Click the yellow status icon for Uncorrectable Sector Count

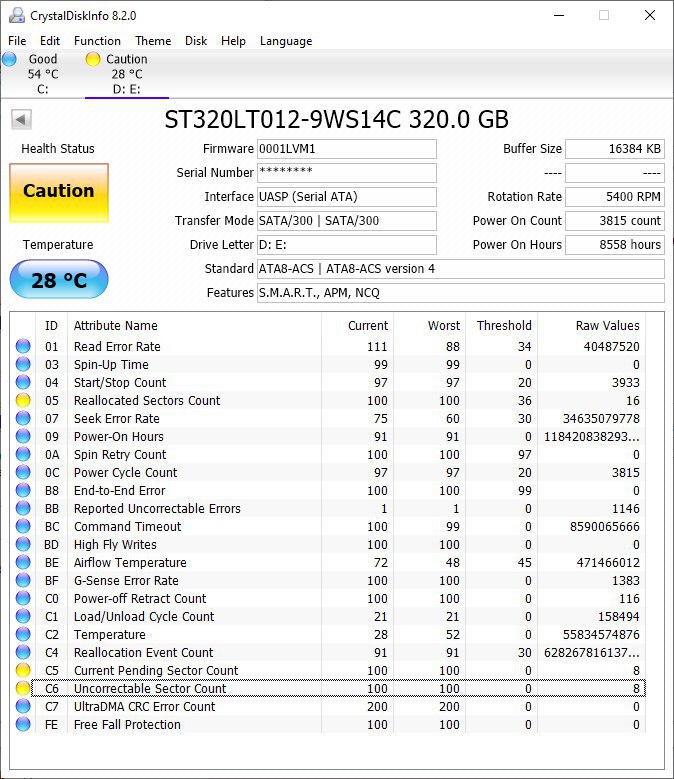click(23, 688)
